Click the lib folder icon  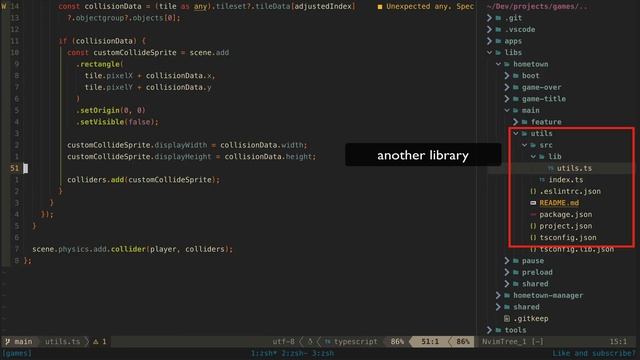coord(542,156)
